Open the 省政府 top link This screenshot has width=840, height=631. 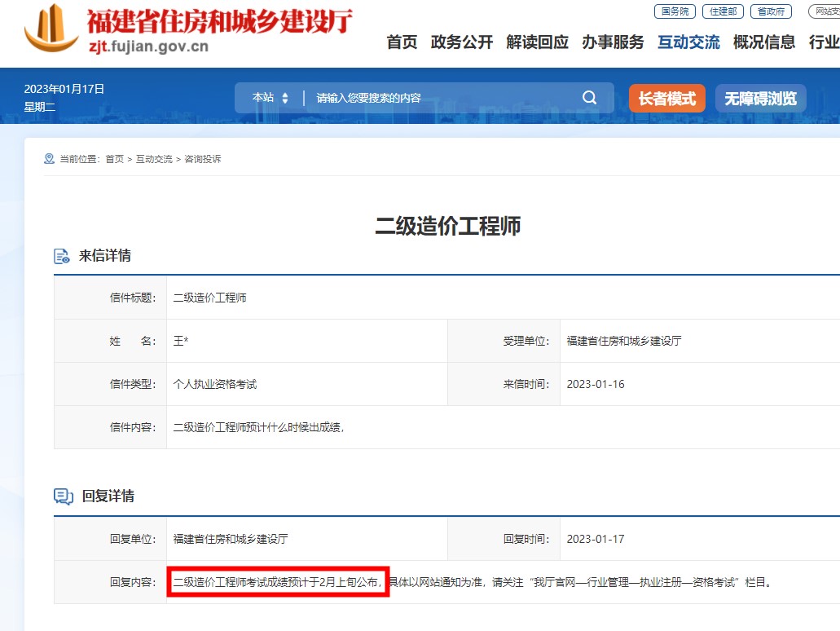click(771, 11)
